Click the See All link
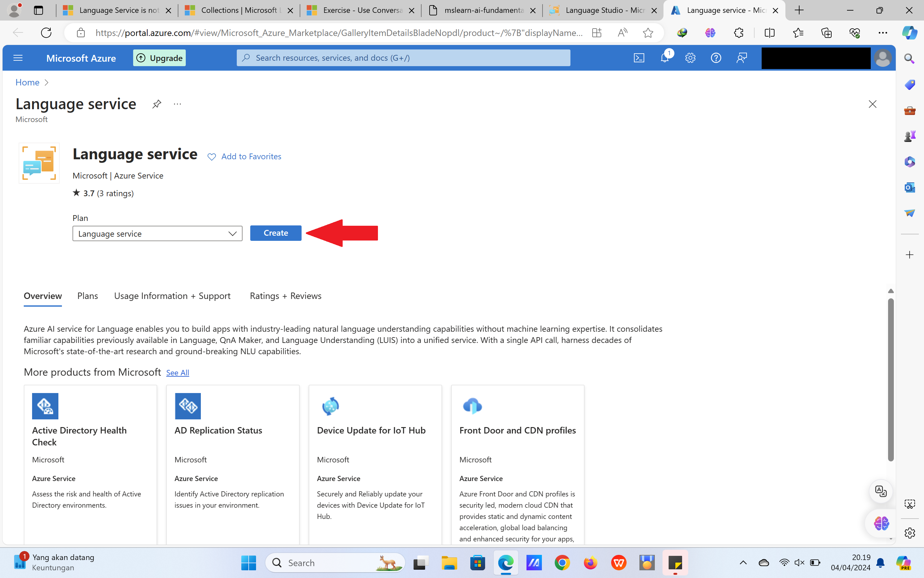The image size is (924, 578). pos(177,373)
